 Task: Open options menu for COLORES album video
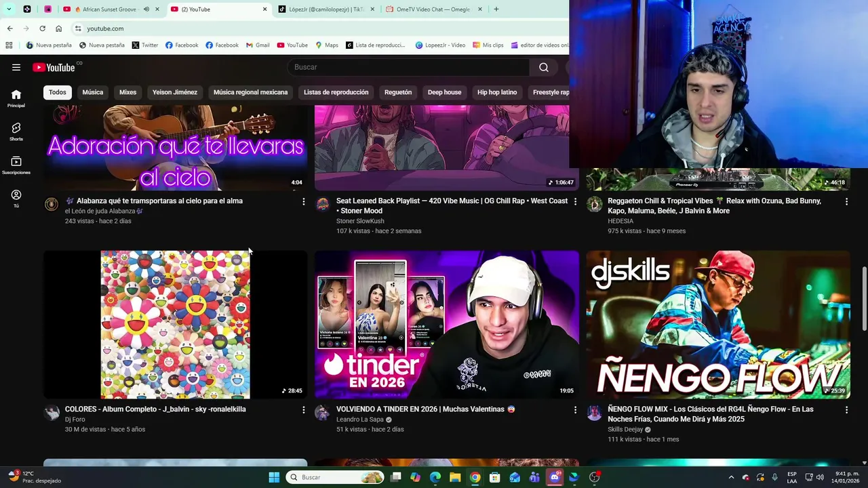303,410
